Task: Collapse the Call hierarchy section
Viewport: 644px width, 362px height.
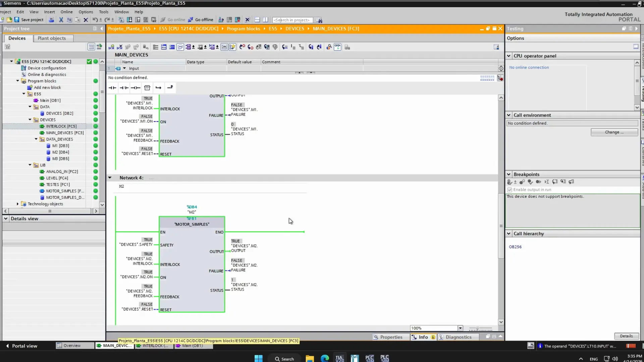Action: coord(508,234)
